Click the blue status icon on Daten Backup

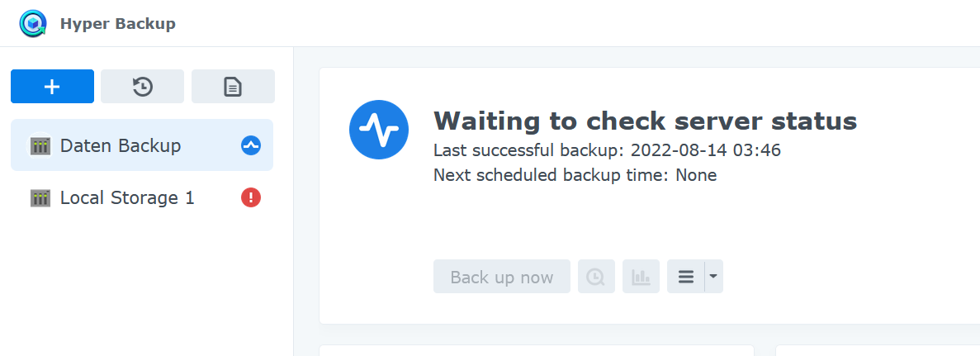coord(251,146)
